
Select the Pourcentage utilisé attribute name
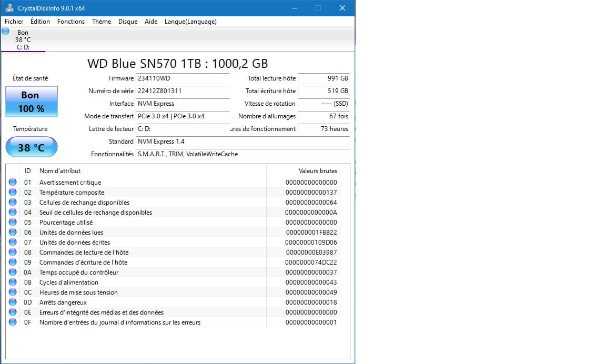pyautogui.click(x=66, y=223)
